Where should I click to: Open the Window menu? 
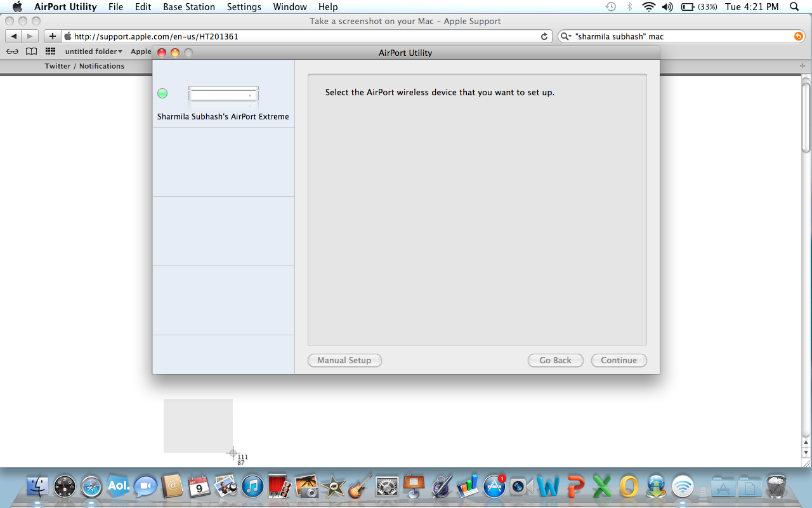pos(290,7)
